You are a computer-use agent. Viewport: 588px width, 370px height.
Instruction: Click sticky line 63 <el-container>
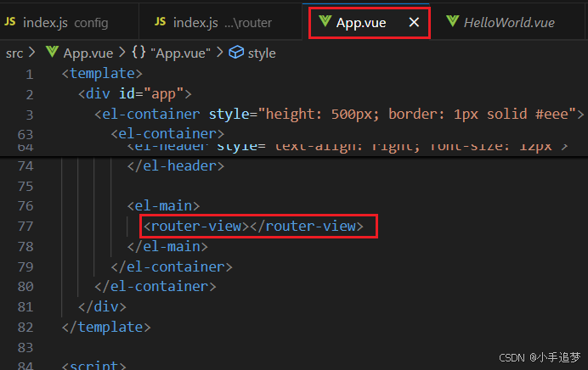167,134
